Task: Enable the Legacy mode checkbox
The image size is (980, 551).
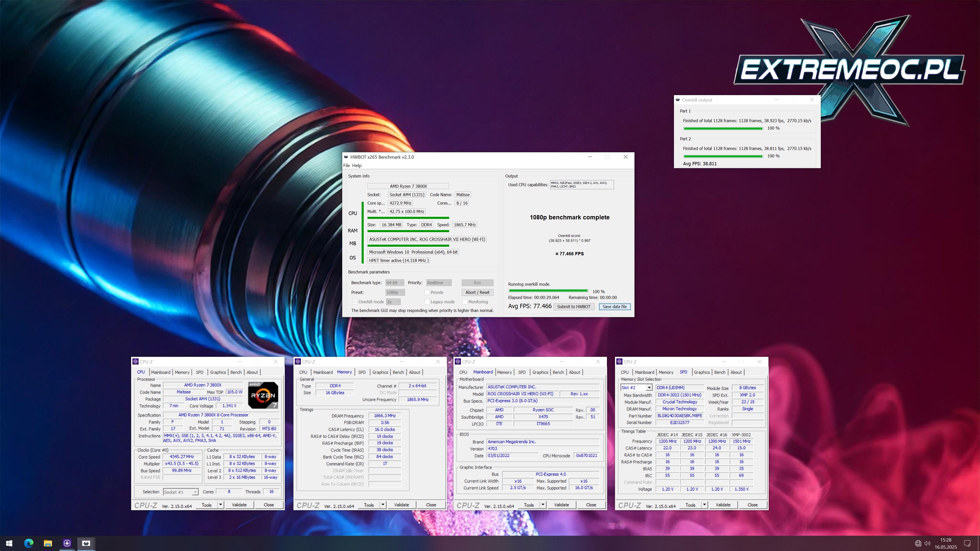Action: point(427,302)
